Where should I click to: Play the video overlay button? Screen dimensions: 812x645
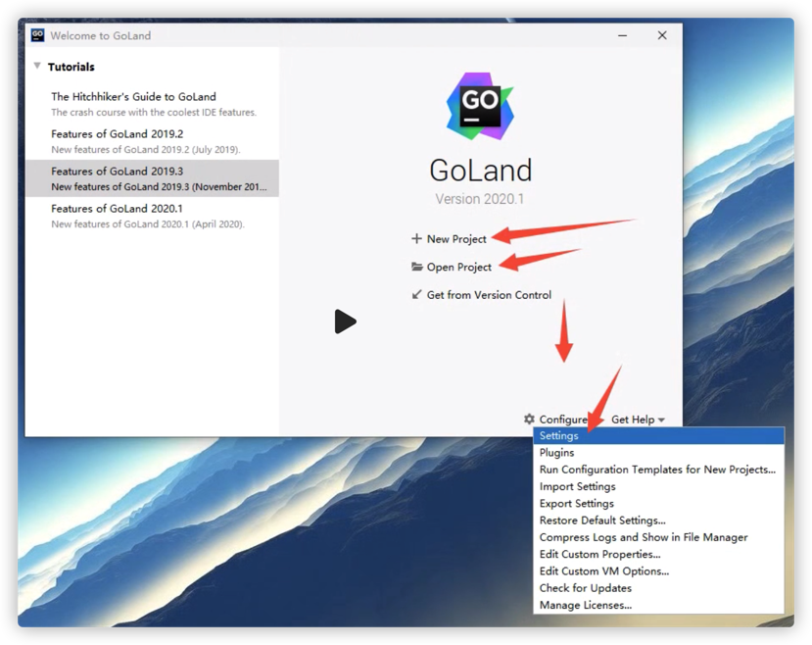[x=345, y=322]
